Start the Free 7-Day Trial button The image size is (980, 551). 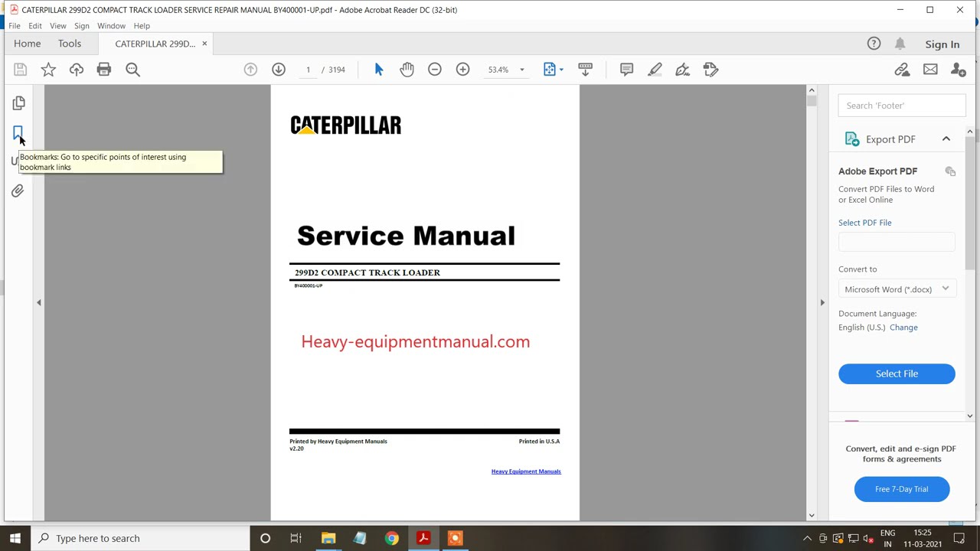(x=902, y=489)
